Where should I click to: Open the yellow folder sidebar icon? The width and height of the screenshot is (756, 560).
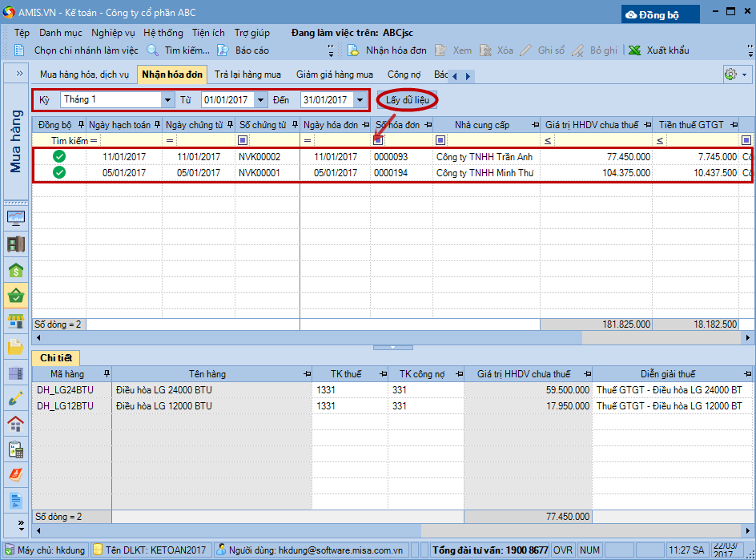point(16,347)
